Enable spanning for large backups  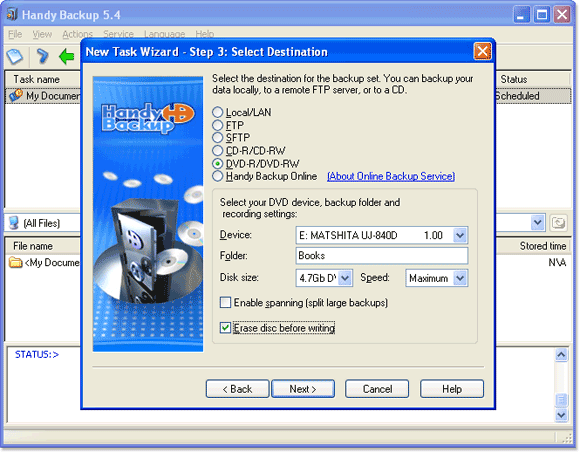[225, 303]
